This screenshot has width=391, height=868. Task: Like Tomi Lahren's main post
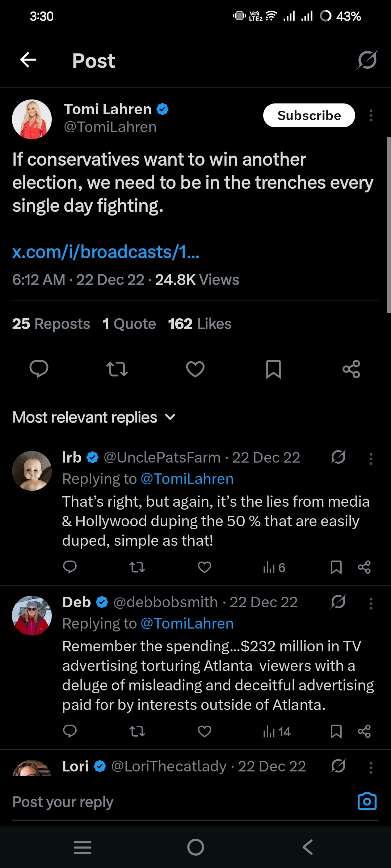(195, 369)
